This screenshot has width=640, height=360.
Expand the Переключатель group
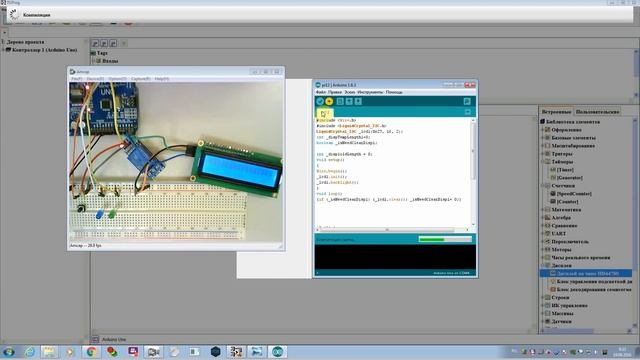[x=543, y=242]
